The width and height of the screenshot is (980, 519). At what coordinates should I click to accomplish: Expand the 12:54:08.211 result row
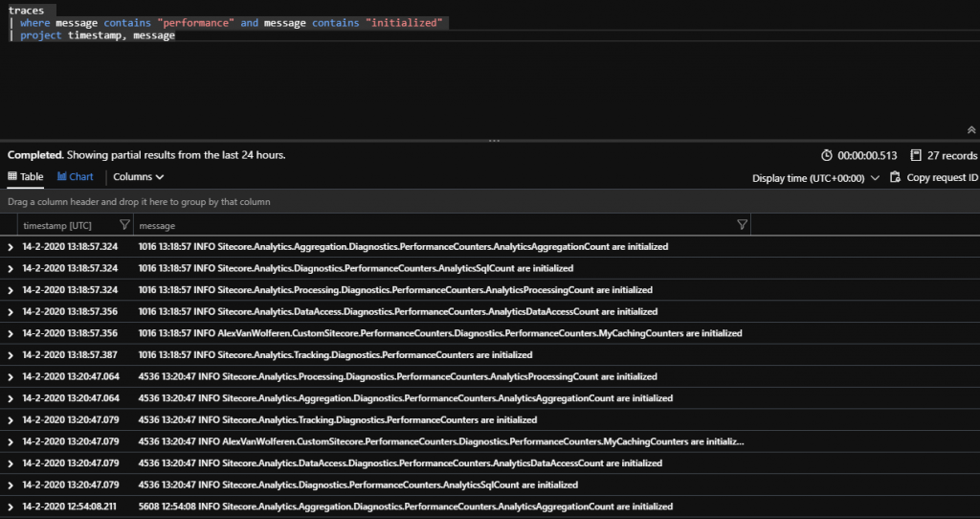11,507
